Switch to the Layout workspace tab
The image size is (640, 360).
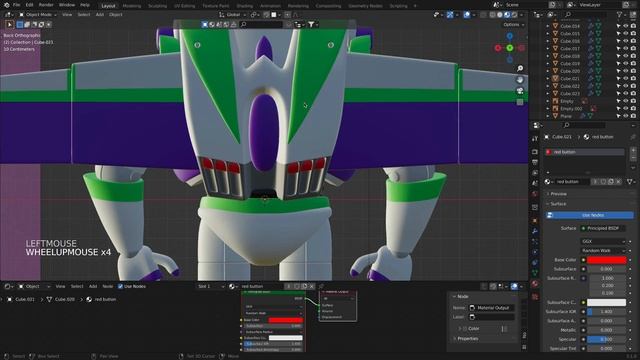108,6
